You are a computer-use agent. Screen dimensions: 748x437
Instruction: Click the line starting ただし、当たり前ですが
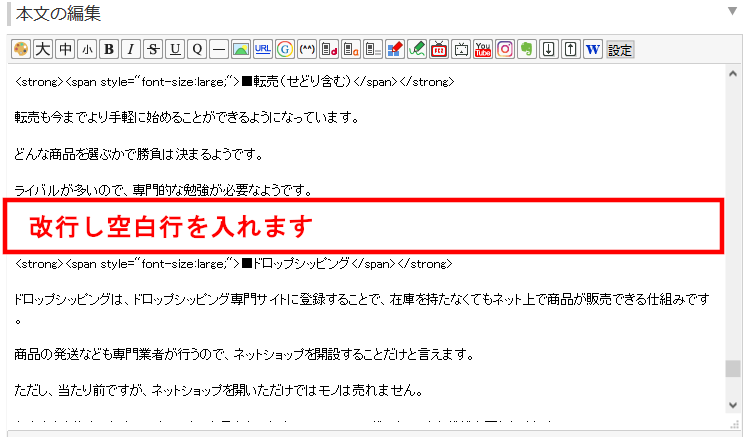219,391
